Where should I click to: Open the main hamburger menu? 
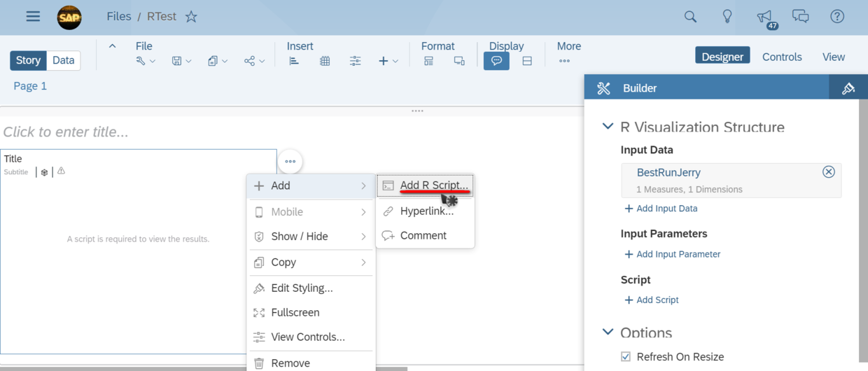(x=33, y=17)
